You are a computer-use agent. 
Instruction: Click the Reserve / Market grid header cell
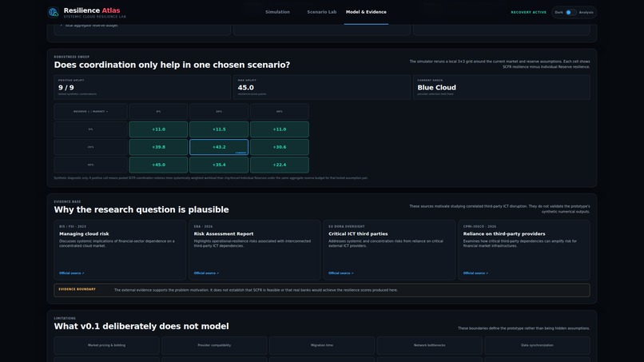tap(91, 111)
